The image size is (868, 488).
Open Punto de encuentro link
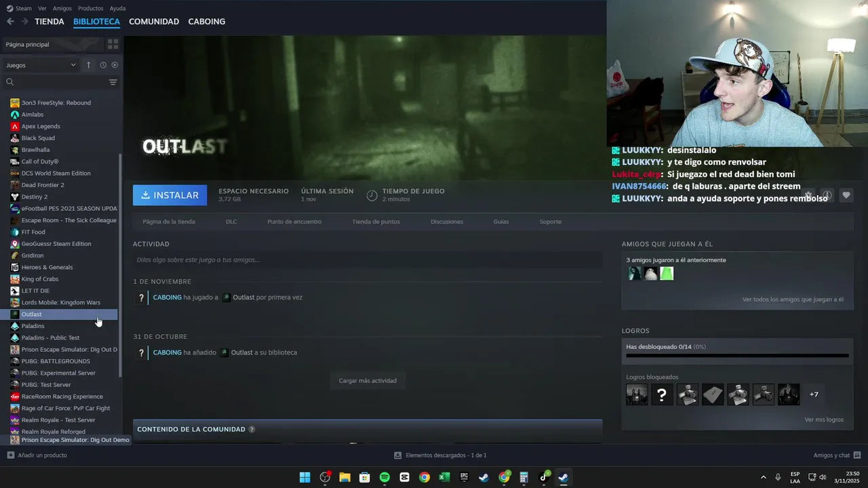coord(294,222)
